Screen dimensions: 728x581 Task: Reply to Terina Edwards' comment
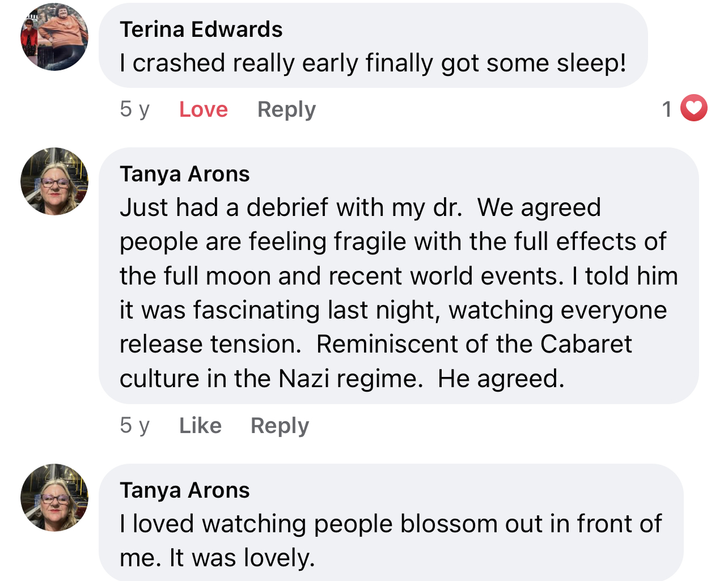tap(286, 109)
